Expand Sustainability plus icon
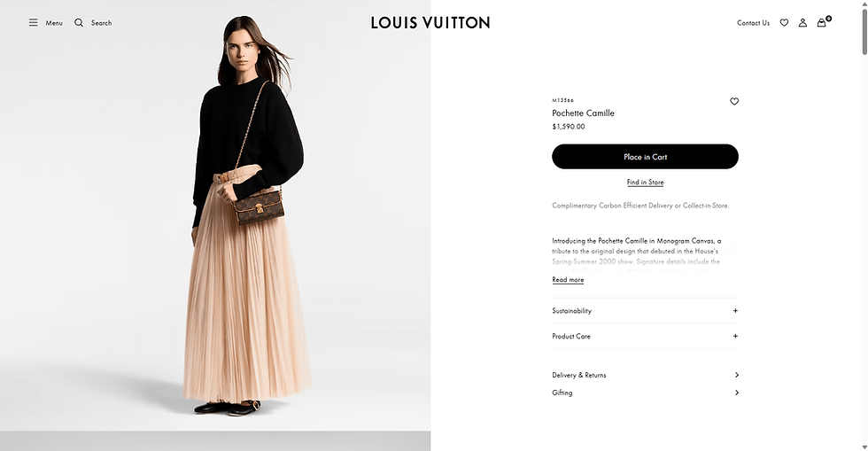Screen dimensions: 868x451 (735, 311)
